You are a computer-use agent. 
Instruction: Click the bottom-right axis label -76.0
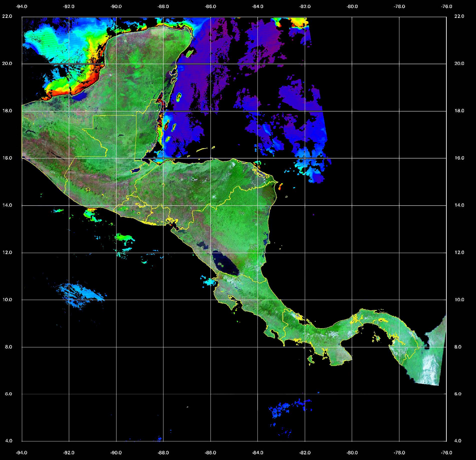447,453
